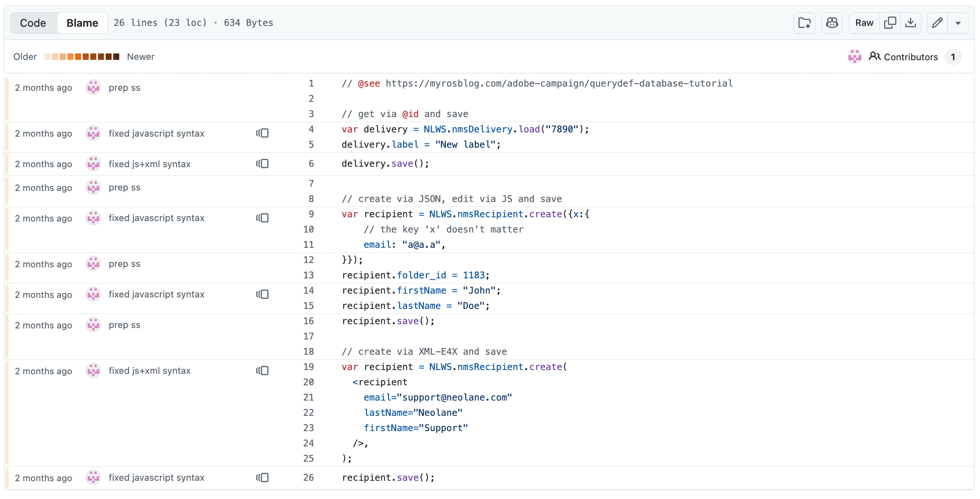
Task: View blame prior to line 26 change
Action: 263,478
